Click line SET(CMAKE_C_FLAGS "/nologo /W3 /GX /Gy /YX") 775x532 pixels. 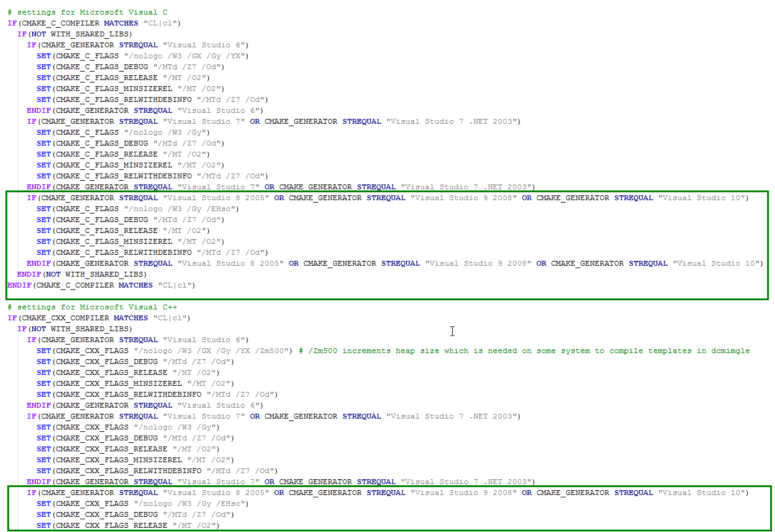[x=143, y=56]
